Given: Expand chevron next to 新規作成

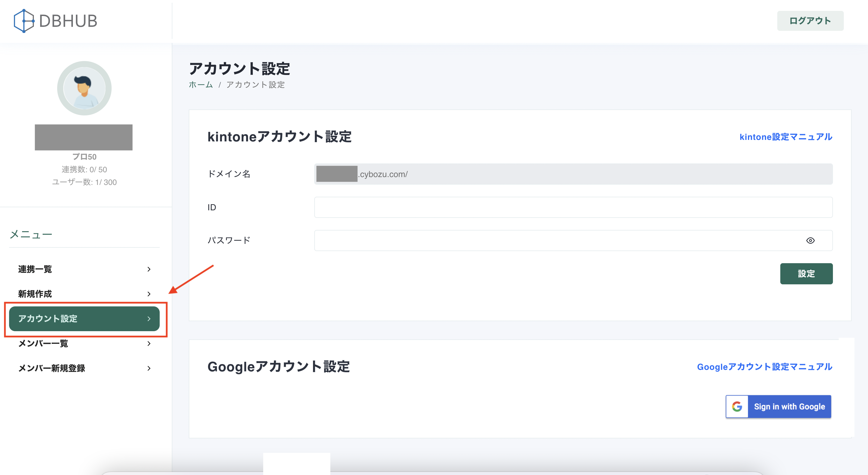Looking at the screenshot, I should click(149, 294).
